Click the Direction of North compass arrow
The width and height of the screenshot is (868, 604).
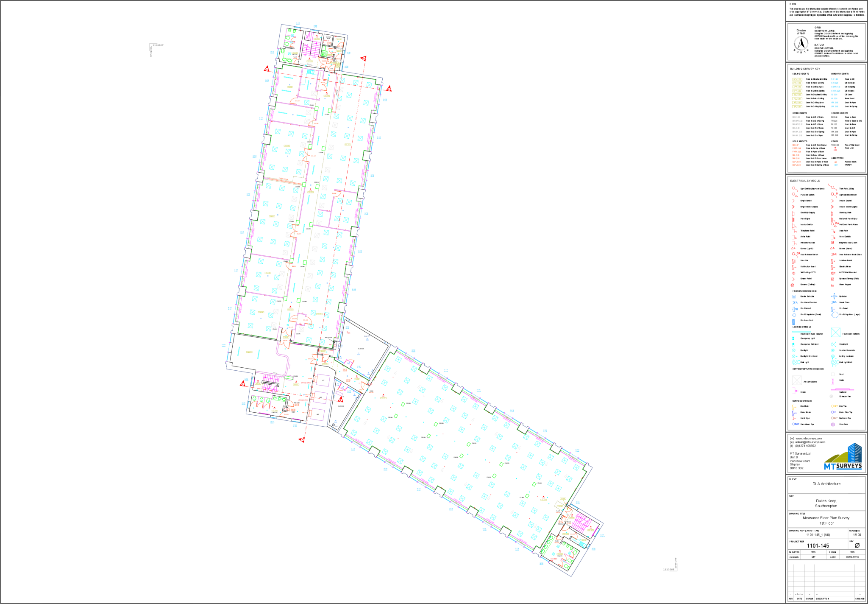tap(801, 44)
